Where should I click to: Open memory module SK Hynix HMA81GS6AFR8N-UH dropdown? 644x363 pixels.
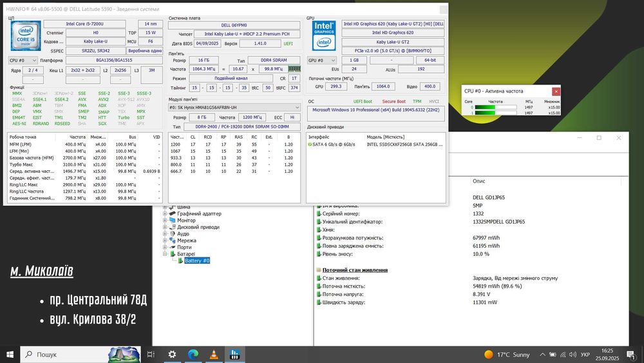point(234,107)
